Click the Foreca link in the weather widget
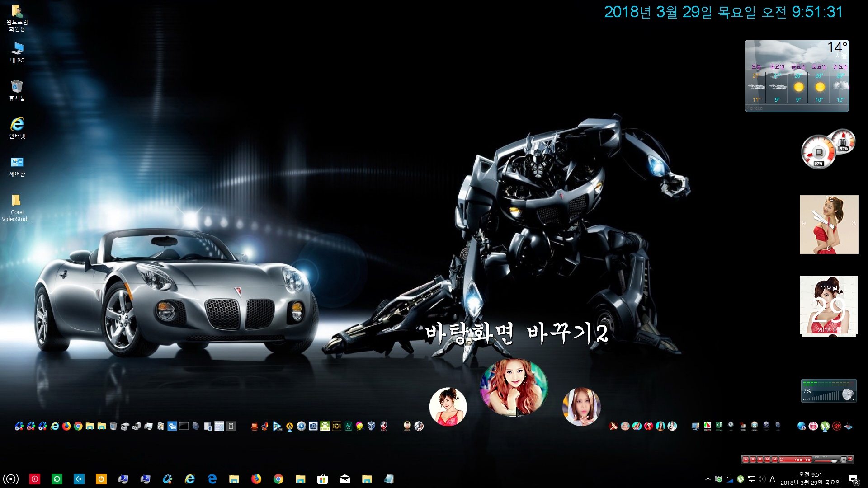868x488 pixels. tap(755, 108)
